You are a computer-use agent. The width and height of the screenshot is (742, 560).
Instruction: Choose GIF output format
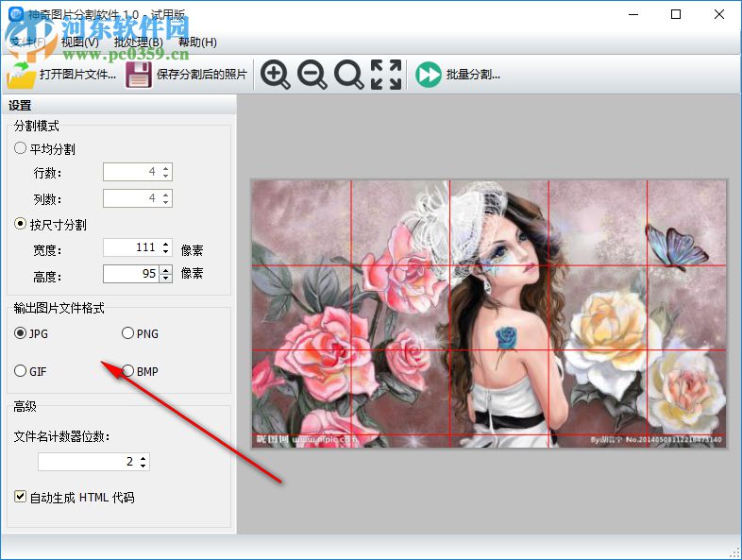(x=20, y=370)
